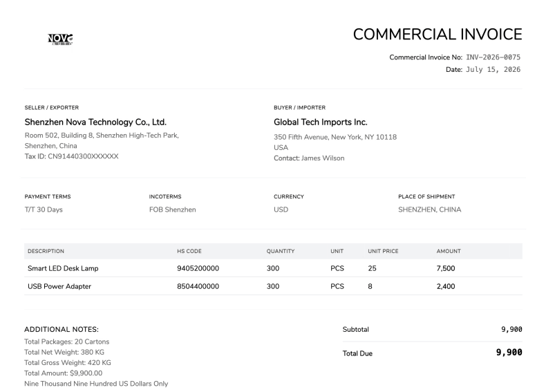546x392 pixels.
Task: Click the Total Due label
Action: pyautogui.click(x=357, y=353)
